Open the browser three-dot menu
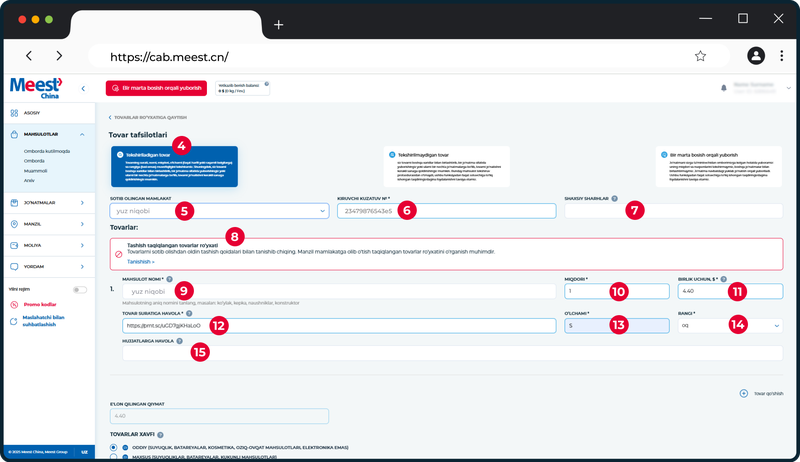800x462 pixels. [781, 56]
